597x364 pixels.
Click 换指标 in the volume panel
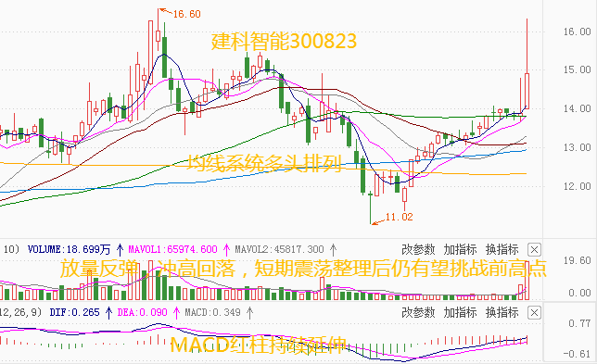pyautogui.click(x=502, y=250)
